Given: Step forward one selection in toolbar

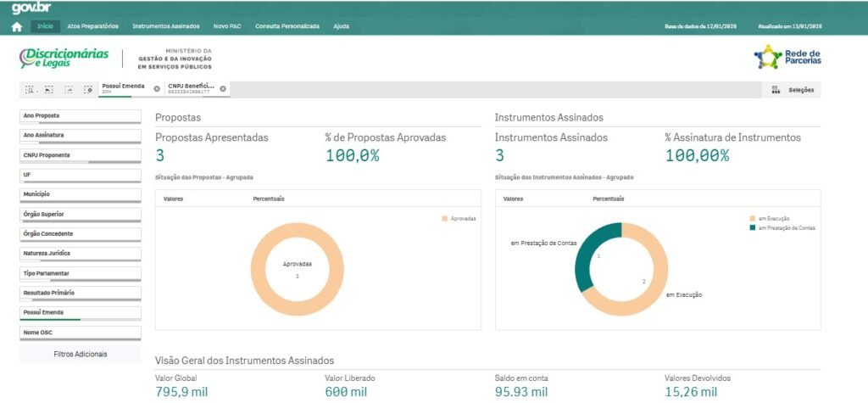Looking at the screenshot, I should tap(68, 89).
